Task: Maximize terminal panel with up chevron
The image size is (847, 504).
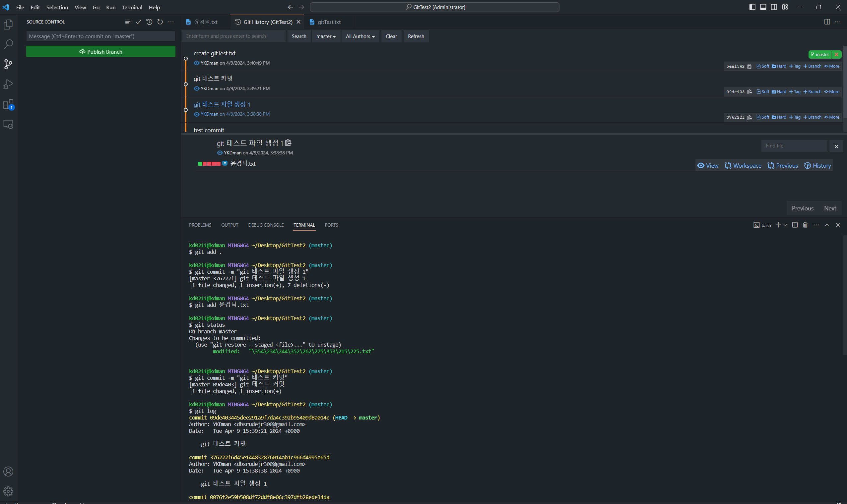Action: pos(827,225)
